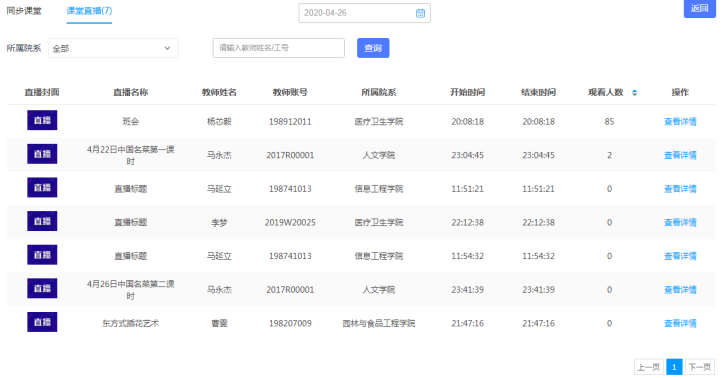The height and width of the screenshot is (378, 723).
Task: Click the 观看人数 column header text
Action: [x=605, y=92]
